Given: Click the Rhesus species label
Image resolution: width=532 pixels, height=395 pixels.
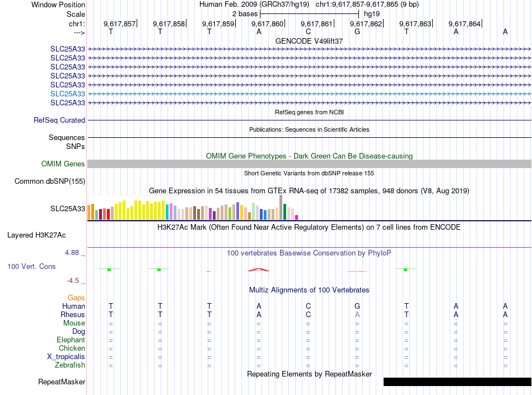Looking at the screenshot, I should point(73,314).
